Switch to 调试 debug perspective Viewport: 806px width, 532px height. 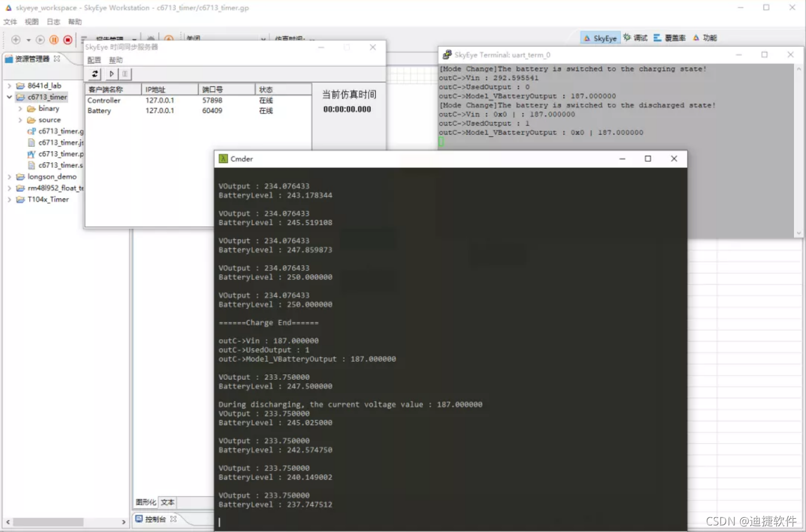click(x=635, y=38)
